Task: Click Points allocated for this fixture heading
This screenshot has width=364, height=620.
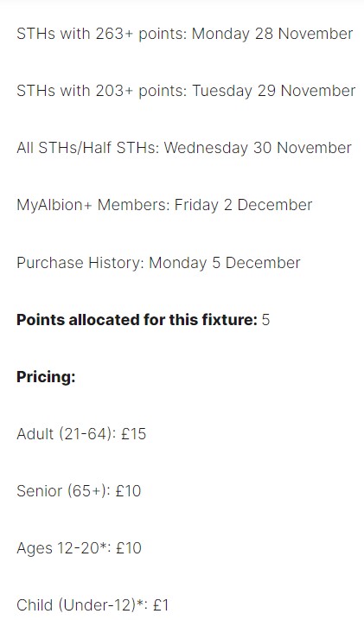Action: click(137, 319)
